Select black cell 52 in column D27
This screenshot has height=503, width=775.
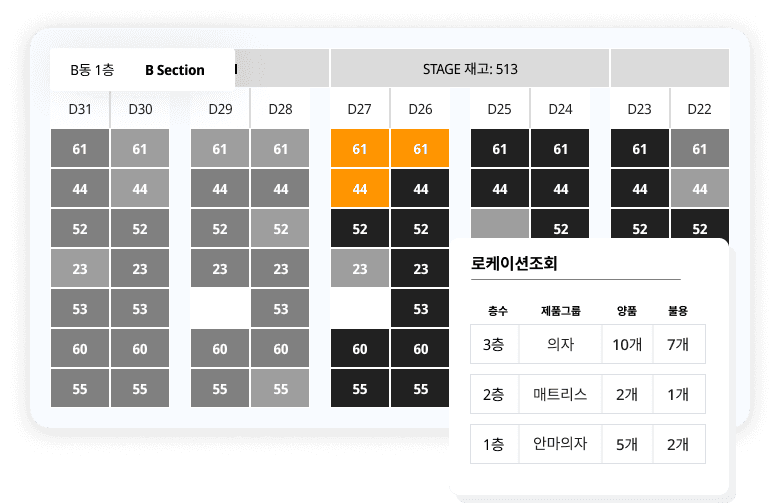(360, 228)
